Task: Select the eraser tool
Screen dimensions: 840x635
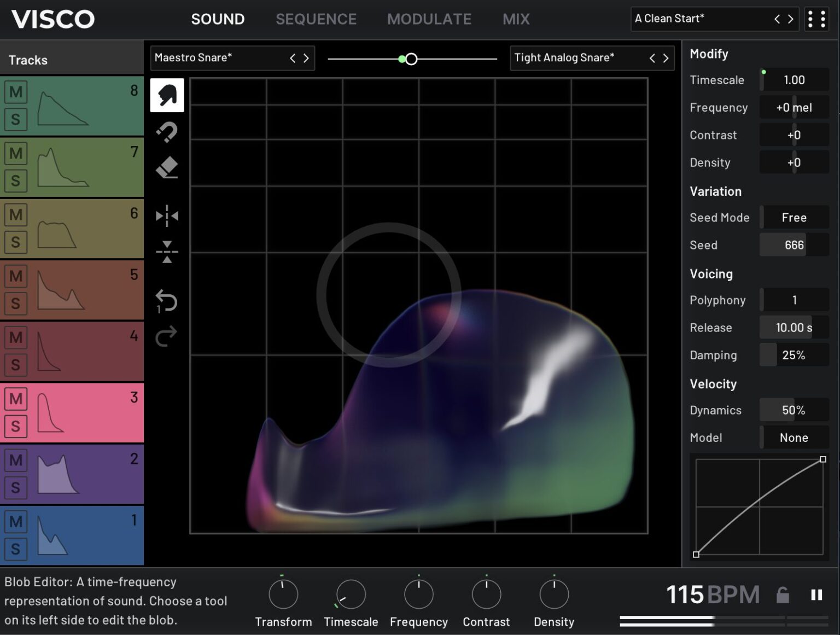Action: tap(167, 168)
